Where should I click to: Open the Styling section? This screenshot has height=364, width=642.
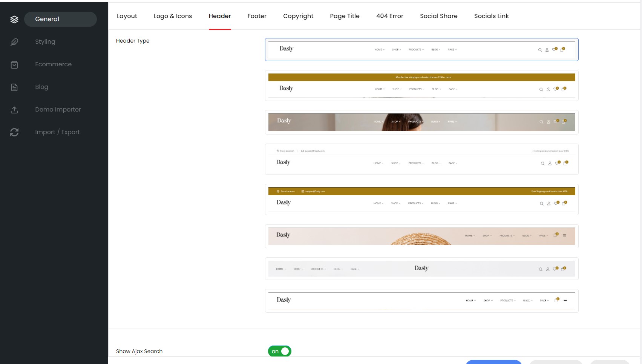45,42
